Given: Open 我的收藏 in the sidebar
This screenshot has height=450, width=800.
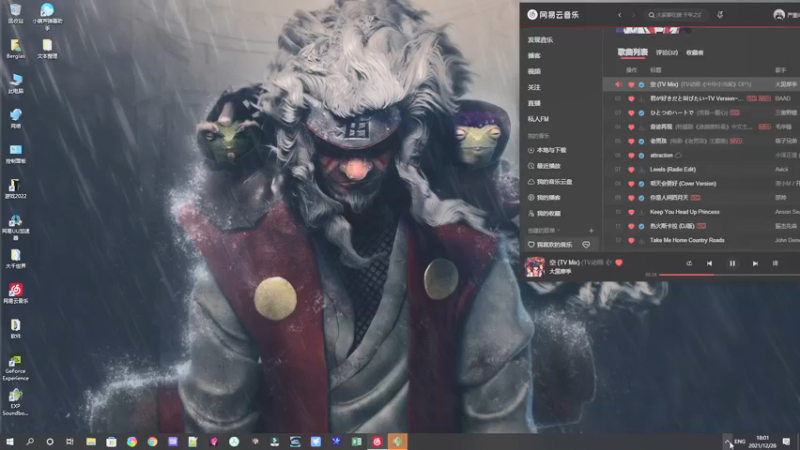Looking at the screenshot, I should [545, 214].
